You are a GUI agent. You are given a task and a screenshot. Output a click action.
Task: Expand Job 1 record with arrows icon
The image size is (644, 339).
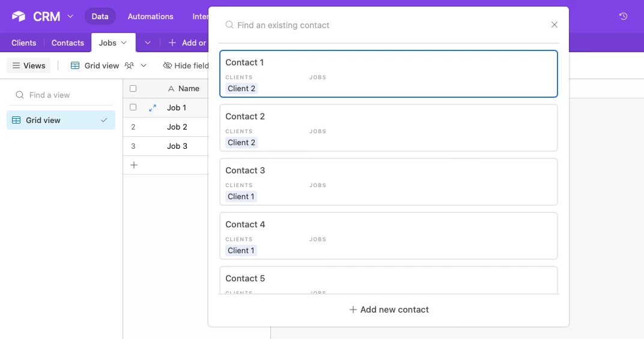click(x=153, y=108)
